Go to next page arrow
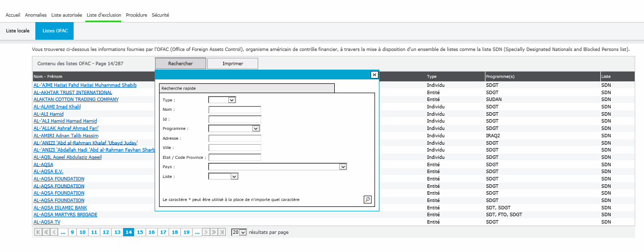 (206, 232)
